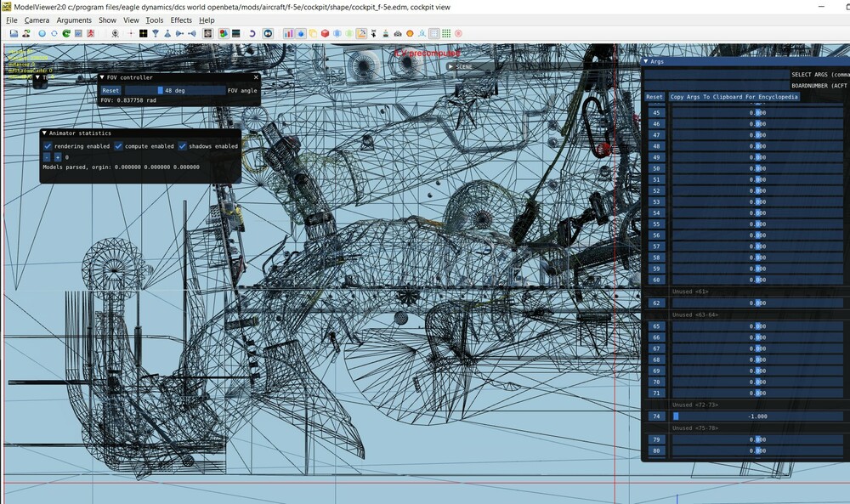Click the save floppy disk toolbar icon

[x=14, y=33]
